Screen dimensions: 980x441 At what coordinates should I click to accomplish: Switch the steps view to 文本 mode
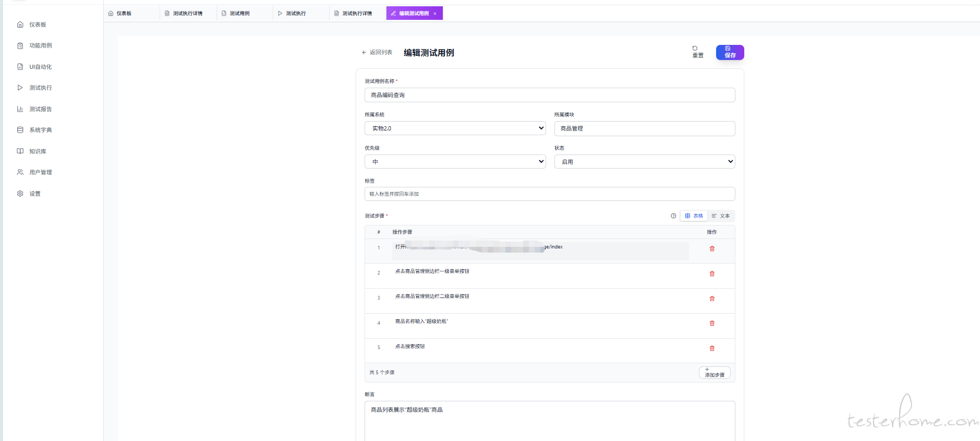pyautogui.click(x=721, y=216)
